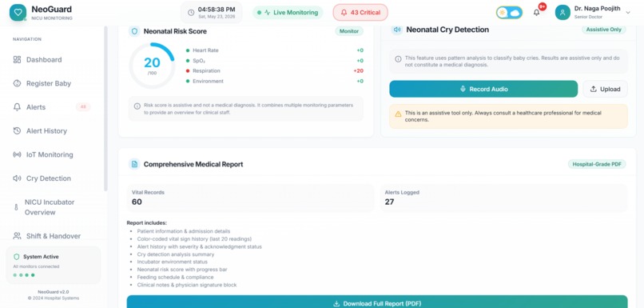Go to Register Baby page
Screen dimensions: 644x308
[54, 83]
